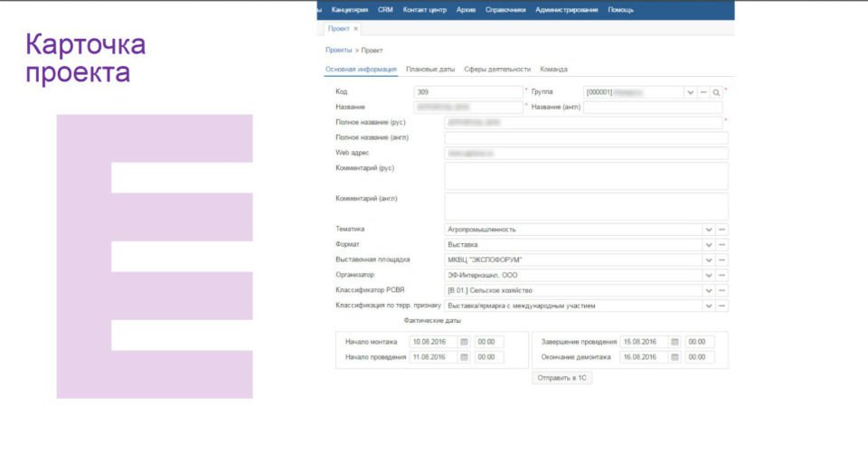Click the Полное название (рус) field
Viewport: 868px width, 453px height.
[583, 122]
